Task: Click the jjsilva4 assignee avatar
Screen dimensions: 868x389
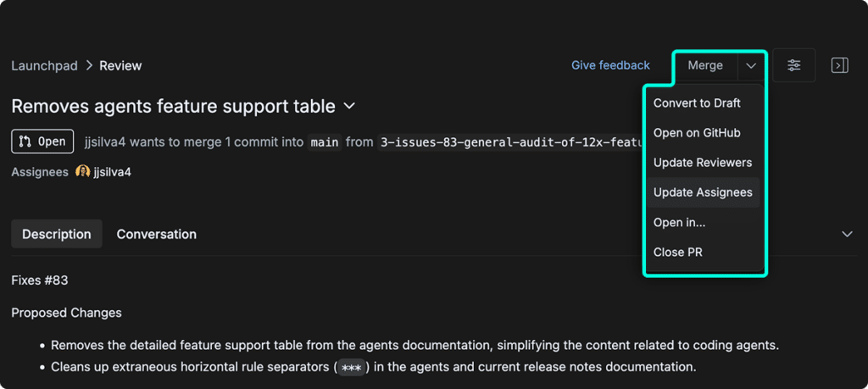Action: tap(82, 172)
